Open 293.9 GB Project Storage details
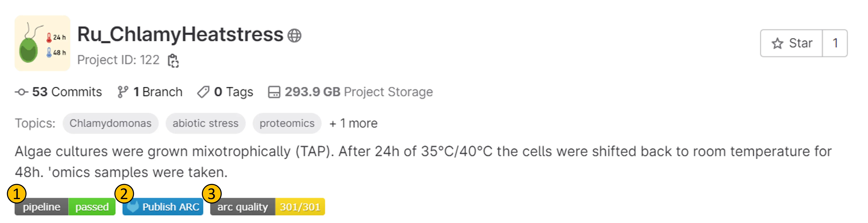Image resolution: width=868 pixels, height=223 pixels. (x=359, y=92)
